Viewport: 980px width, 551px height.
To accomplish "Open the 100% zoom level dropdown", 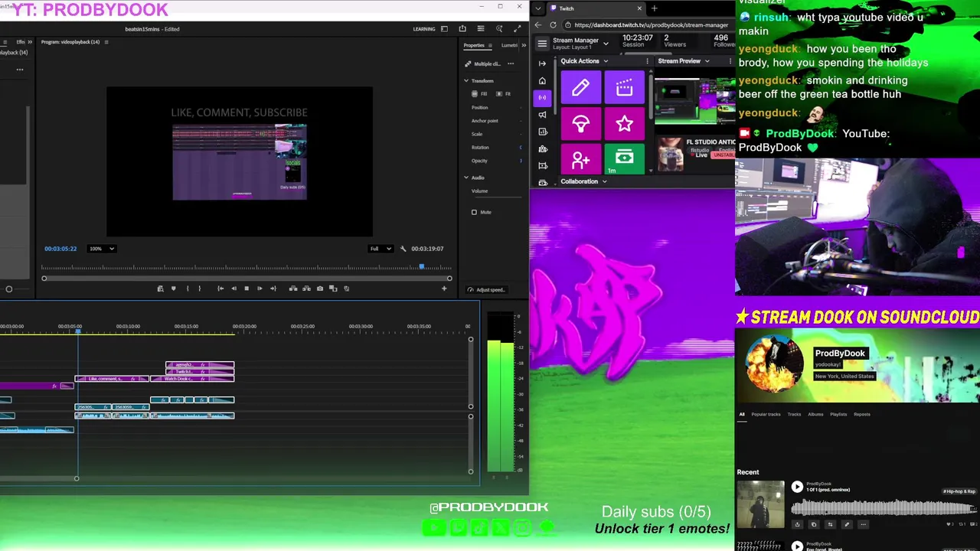I will [101, 249].
